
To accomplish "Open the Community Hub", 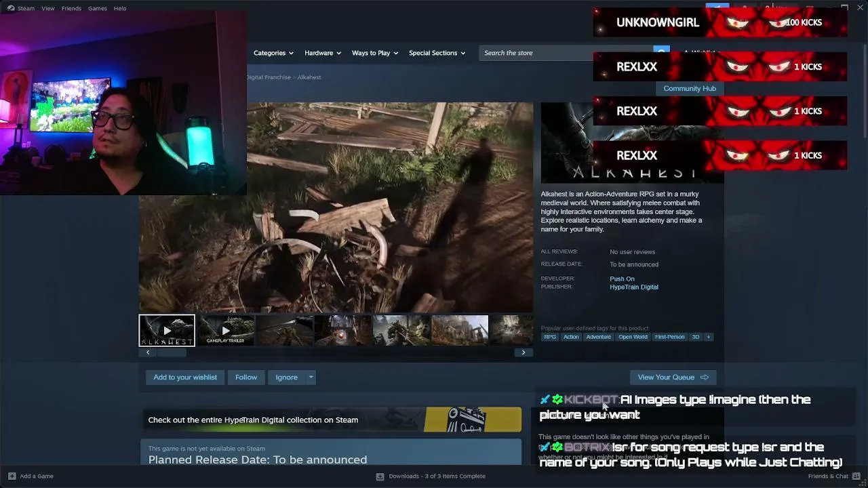I will pyautogui.click(x=690, y=88).
